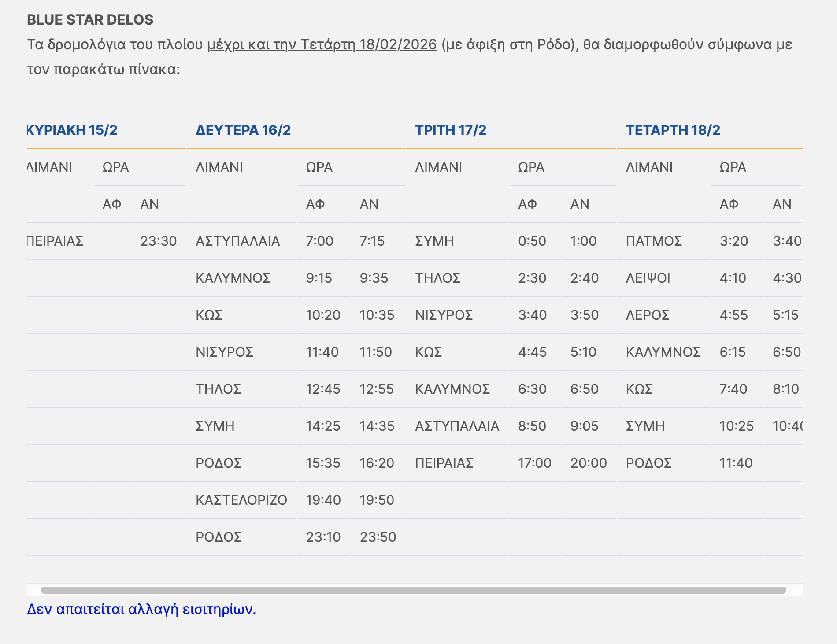Click ΠΕΙΡΑΙΑΣ in the Tuesday column
The height and width of the screenshot is (644, 837).
tap(444, 463)
